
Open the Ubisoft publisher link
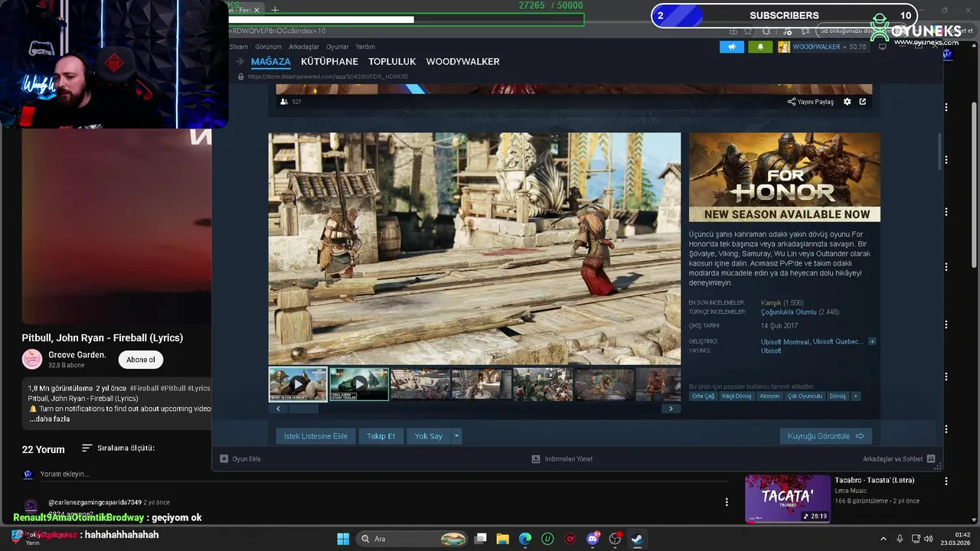771,350
